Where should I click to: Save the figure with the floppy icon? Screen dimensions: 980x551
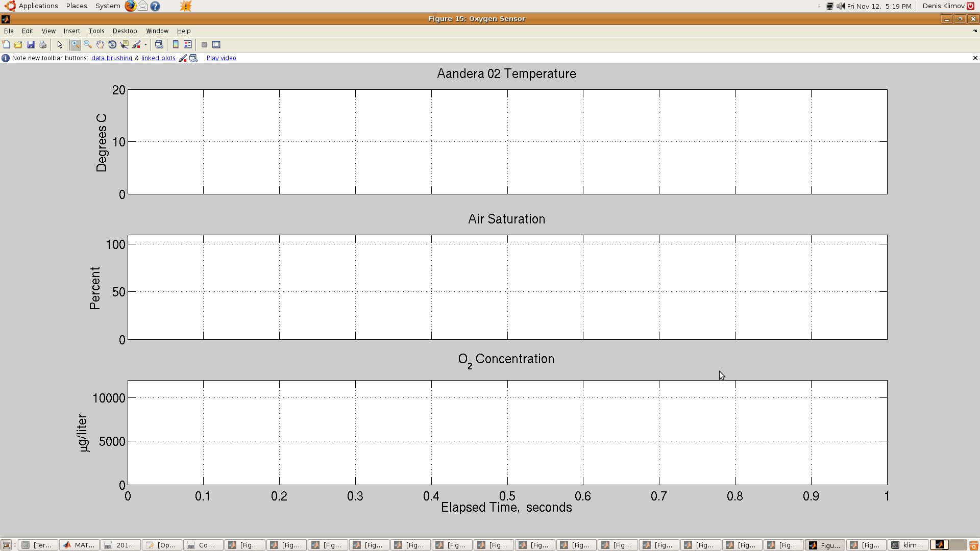[31, 45]
